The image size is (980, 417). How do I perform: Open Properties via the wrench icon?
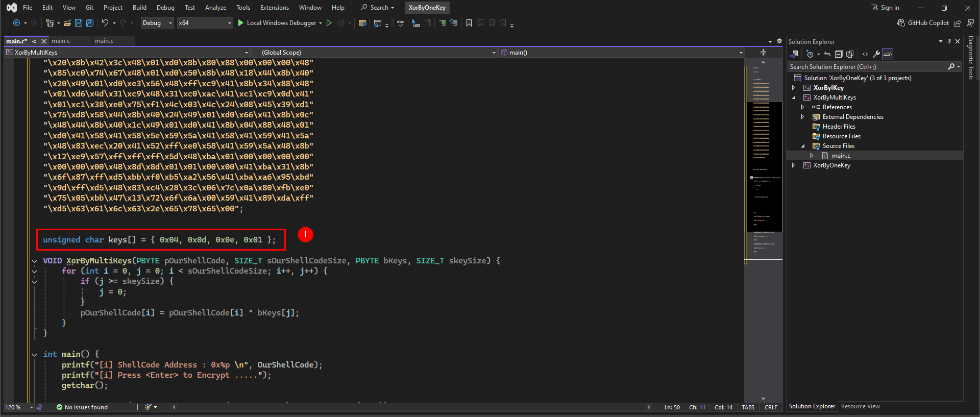[x=876, y=54]
